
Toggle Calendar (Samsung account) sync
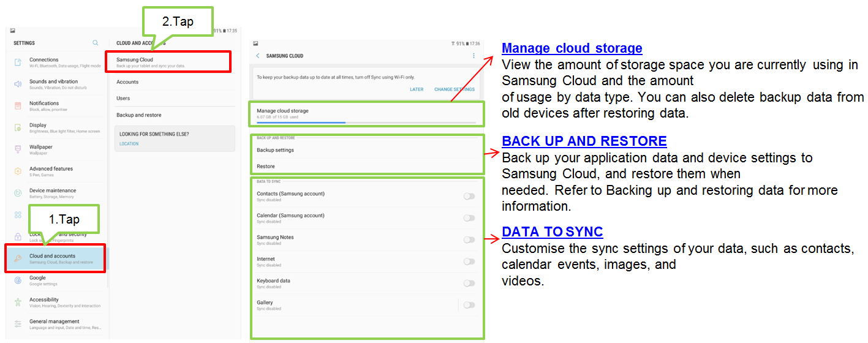469,217
